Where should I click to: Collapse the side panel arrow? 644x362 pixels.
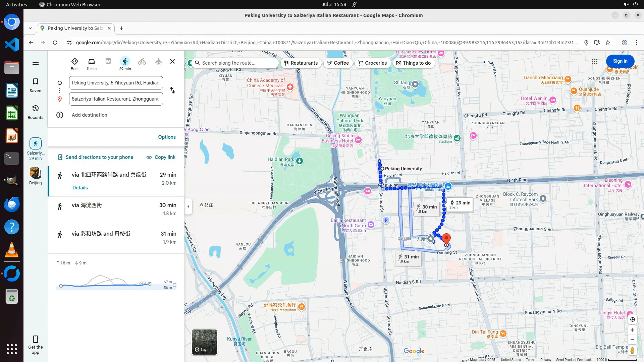pyautogui.click(x=189, y=206)
